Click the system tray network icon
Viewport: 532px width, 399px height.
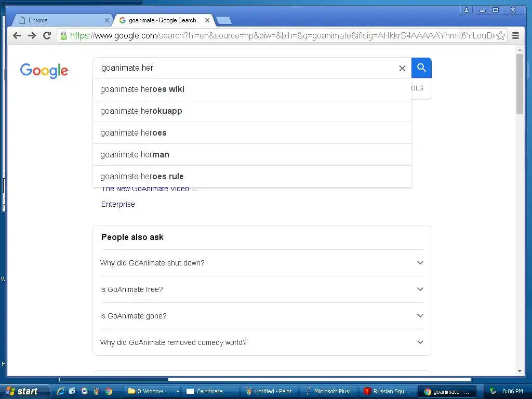(x=493, y=391)
